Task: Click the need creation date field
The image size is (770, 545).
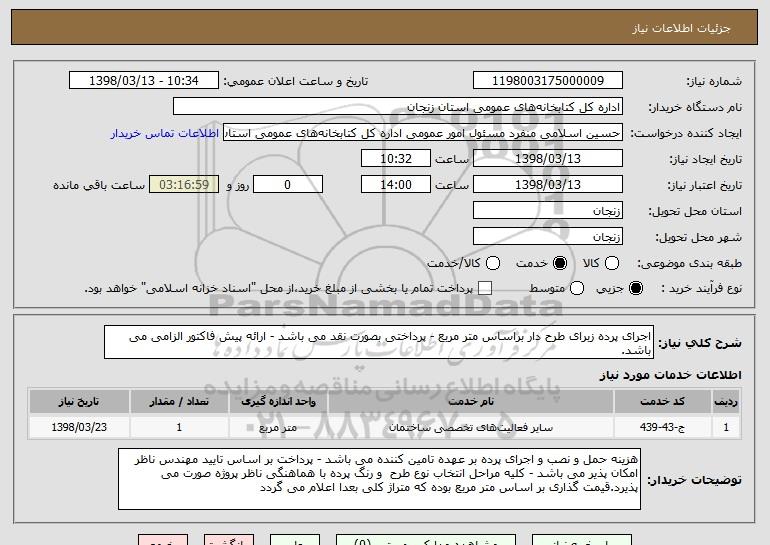Action: point(548,159)
